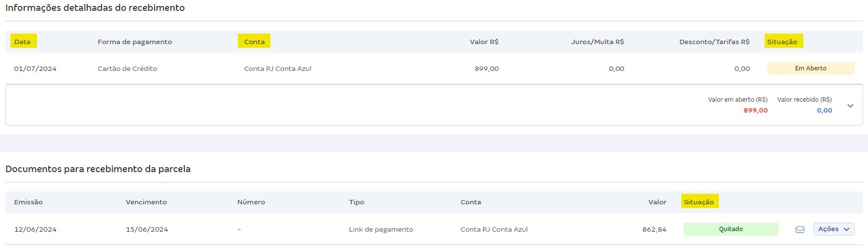Click the Valor R$ column header
The height and width of the screenshot is (251, 868).
pyautogui.click(x=484, y=42)
